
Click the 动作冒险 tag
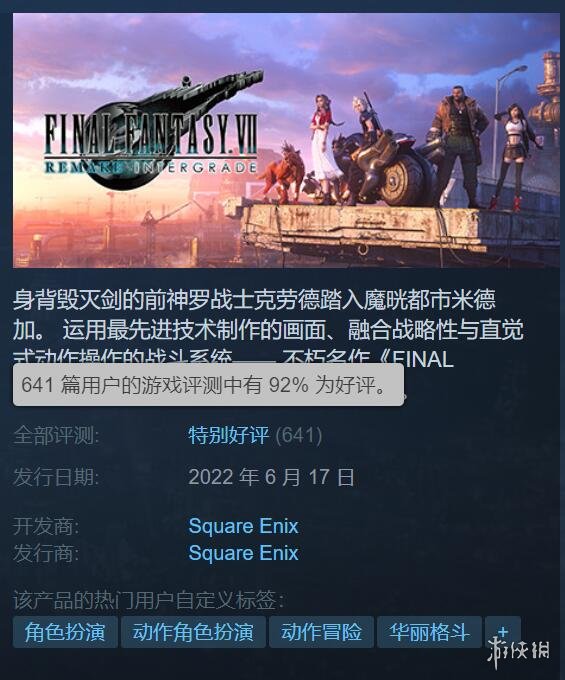(x=321, y=632)
